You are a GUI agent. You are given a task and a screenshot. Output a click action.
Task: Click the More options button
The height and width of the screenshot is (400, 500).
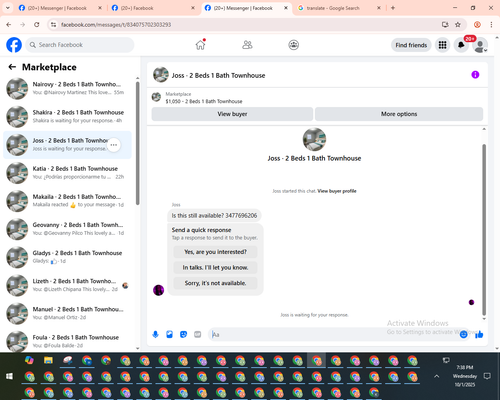(x=399, y=114)
